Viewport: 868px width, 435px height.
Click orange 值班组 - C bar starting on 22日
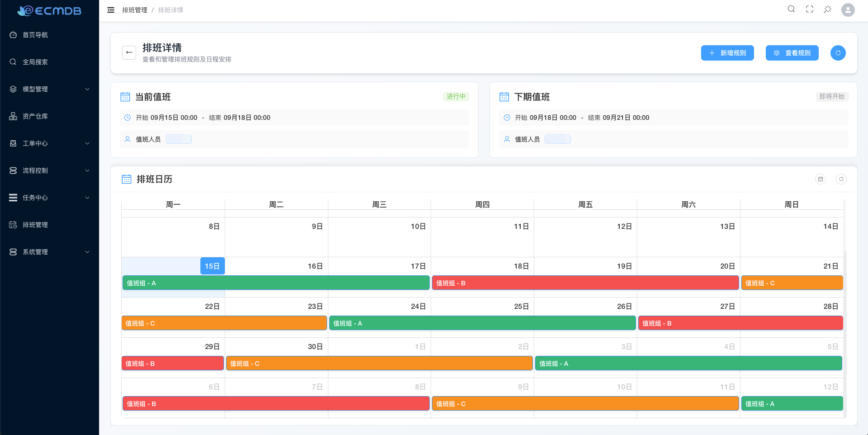coord(224,323)
